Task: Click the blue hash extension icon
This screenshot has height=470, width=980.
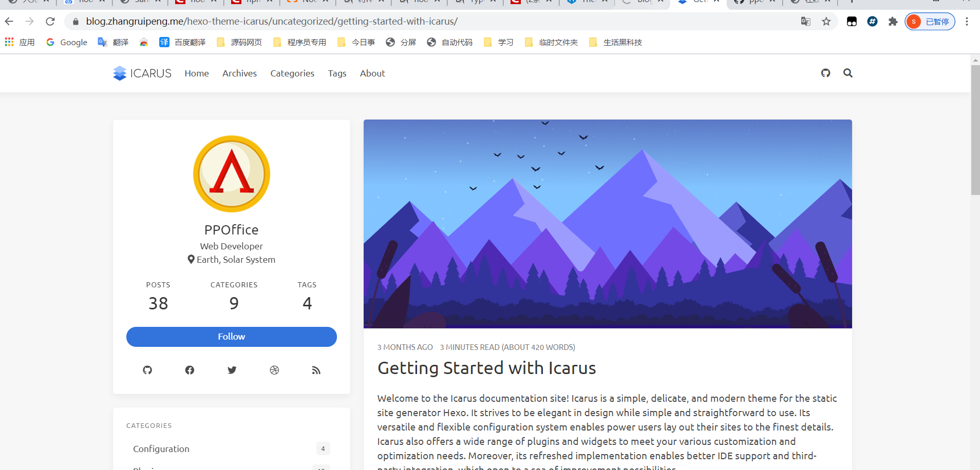Action: pos(872,22)
